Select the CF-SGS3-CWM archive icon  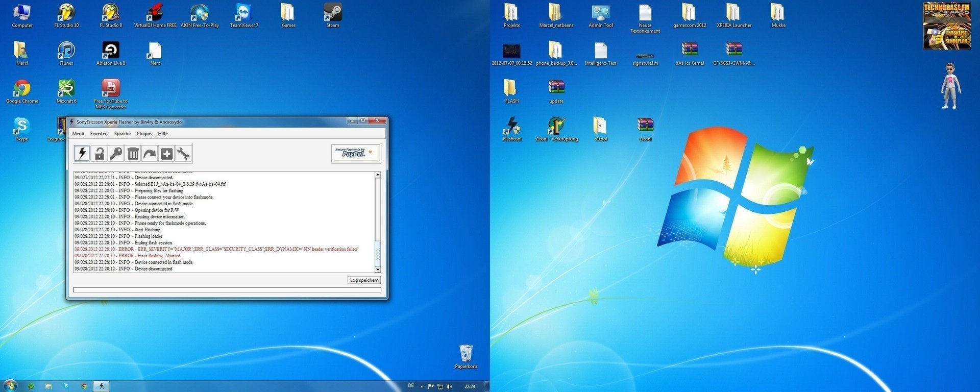734,53
